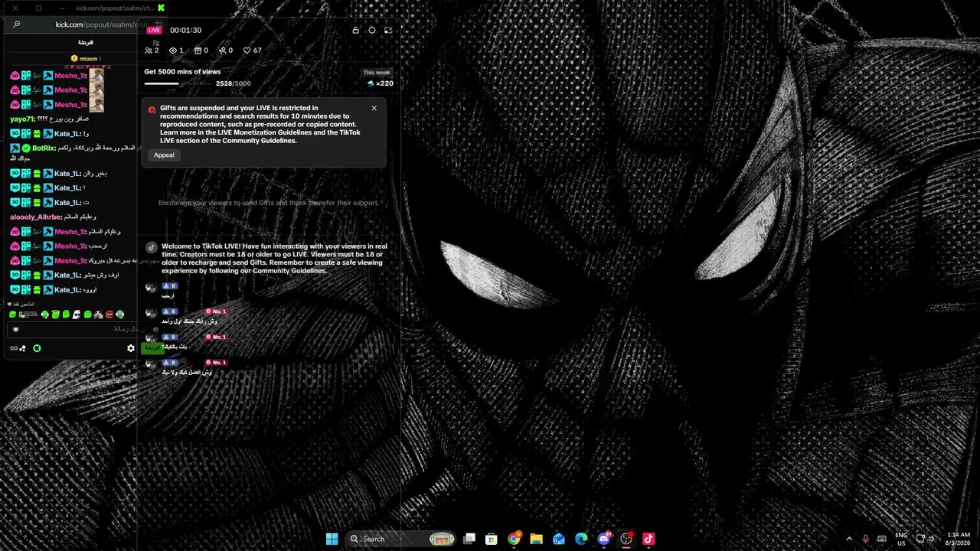Image resolution: width=980 pixels, height=551 pixels.
Task: Click the moderator badge beside BotRix
Action: tap(15, 148)
